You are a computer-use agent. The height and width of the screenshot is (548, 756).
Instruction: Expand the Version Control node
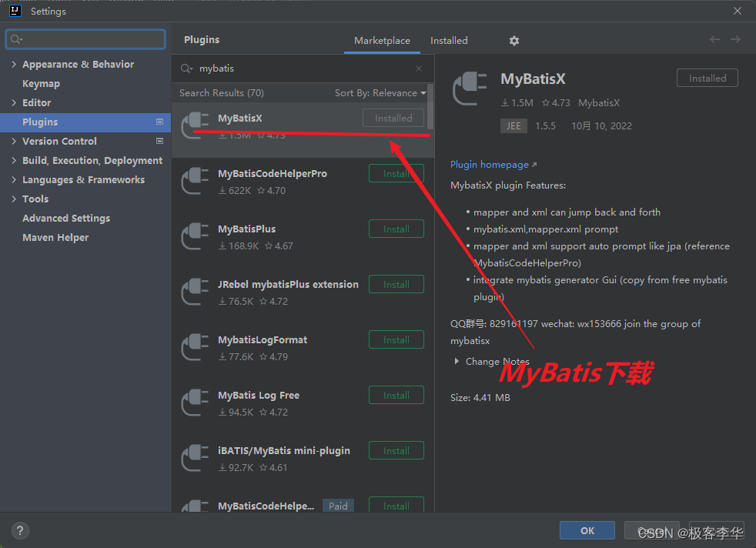[14, 141]
